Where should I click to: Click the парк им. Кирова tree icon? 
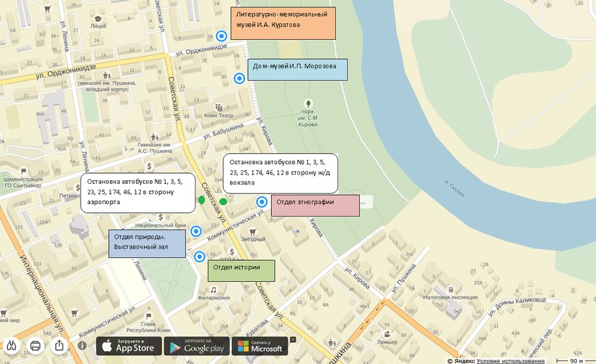[308, 104]
